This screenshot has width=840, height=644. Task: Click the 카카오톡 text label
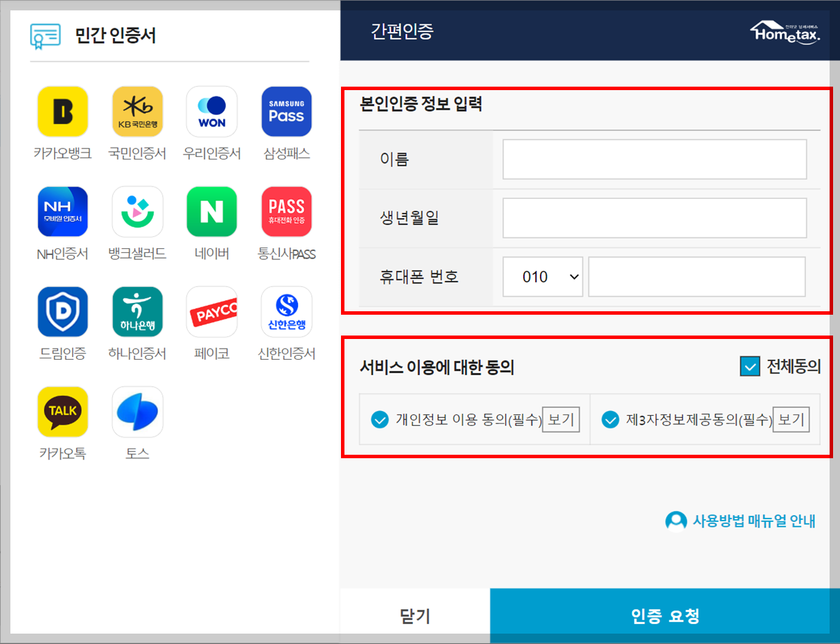[x=62, y=454]
